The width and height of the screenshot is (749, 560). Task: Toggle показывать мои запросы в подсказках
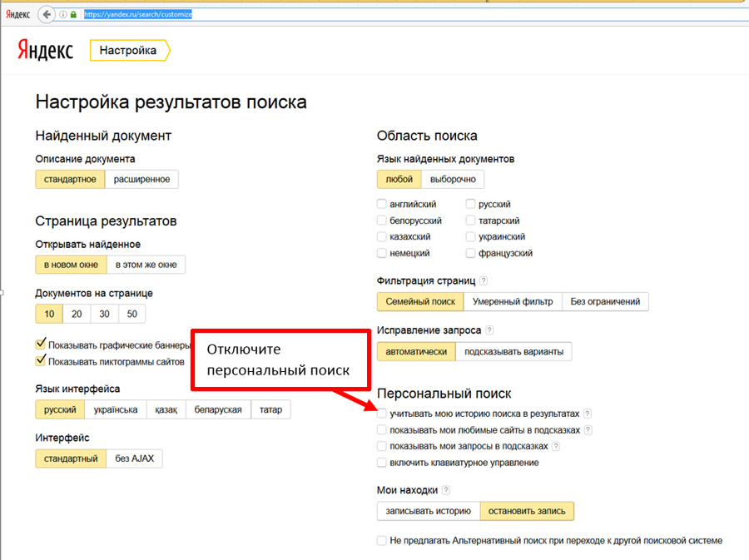pyautogui.click(x=382, y=446)
